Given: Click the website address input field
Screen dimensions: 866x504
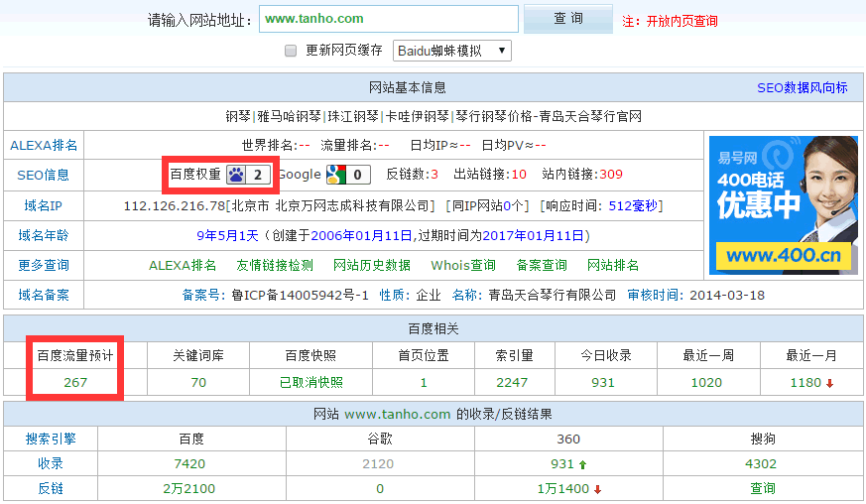Looking at the screenshot, I should tap(388, 19).
